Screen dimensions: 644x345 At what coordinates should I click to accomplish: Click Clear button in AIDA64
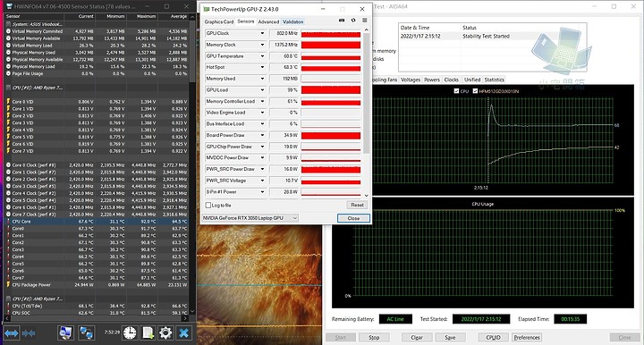point(417,337)
